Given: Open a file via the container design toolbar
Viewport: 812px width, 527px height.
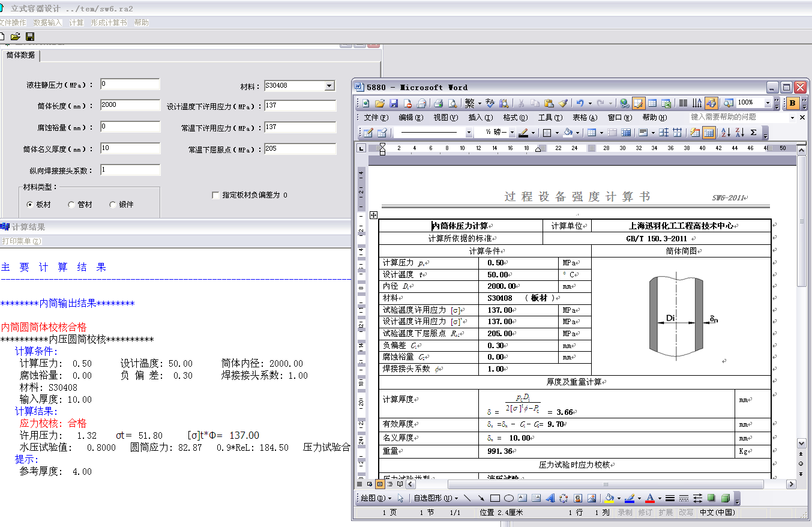Looking at the screenshot, I should (x=15, y=36).
